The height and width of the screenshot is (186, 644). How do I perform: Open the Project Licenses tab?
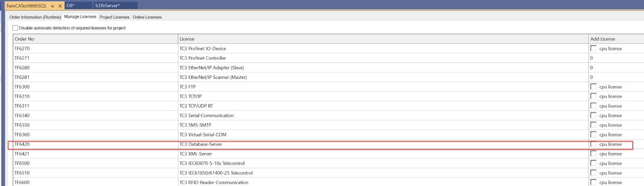[x=114, y=17]
